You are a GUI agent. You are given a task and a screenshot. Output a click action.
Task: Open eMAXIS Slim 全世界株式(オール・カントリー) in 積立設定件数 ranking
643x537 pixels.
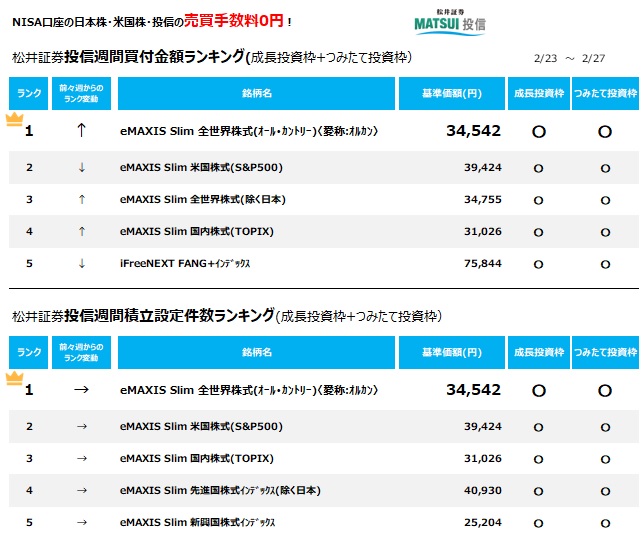click(x=249, y=390)
